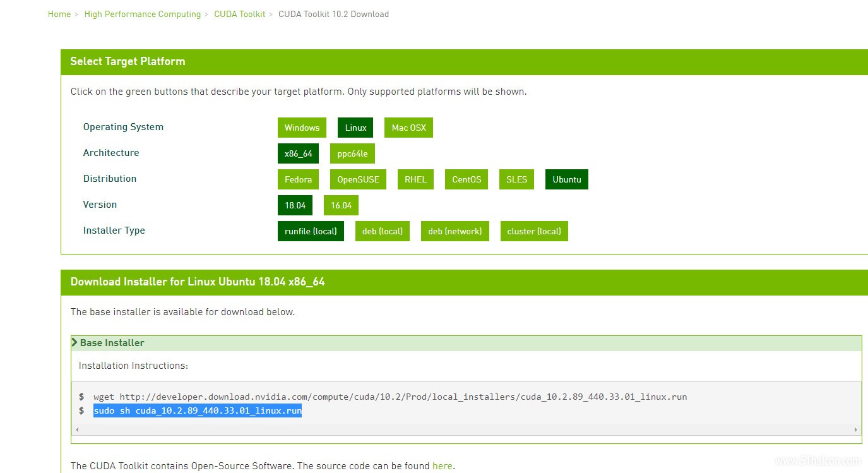Open the CUDA Toolkit breadcrumb link
The width and height of the screenshot is (868, 473).
[240, 14]
